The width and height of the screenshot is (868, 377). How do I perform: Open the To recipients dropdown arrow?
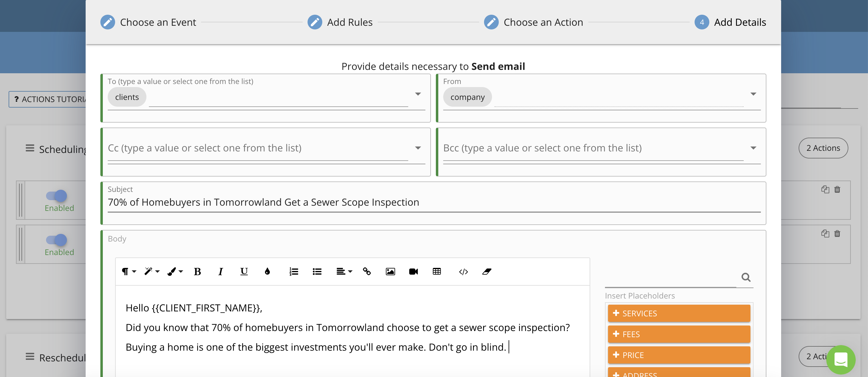[x=418, y=94]
